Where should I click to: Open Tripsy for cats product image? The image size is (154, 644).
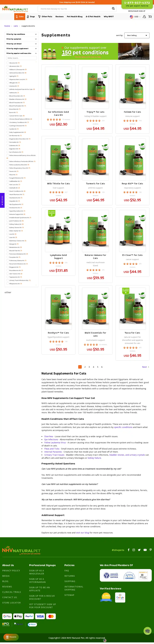pos(95,88)
